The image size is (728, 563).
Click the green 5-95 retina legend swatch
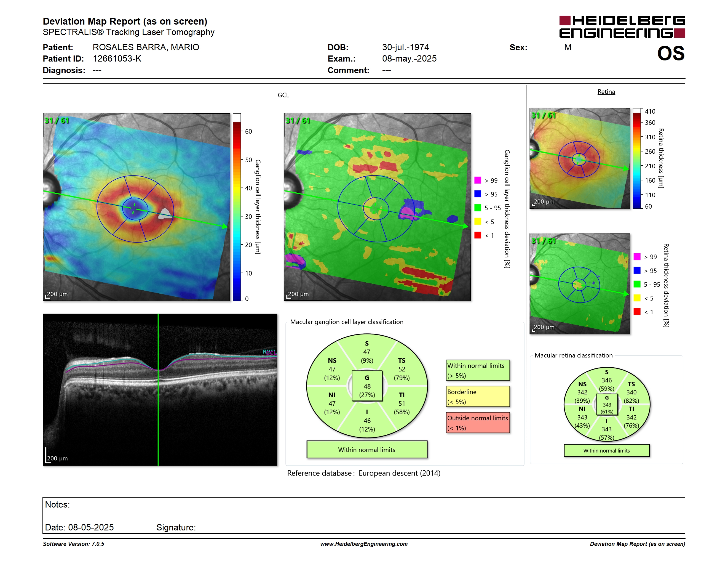point(637,284)
